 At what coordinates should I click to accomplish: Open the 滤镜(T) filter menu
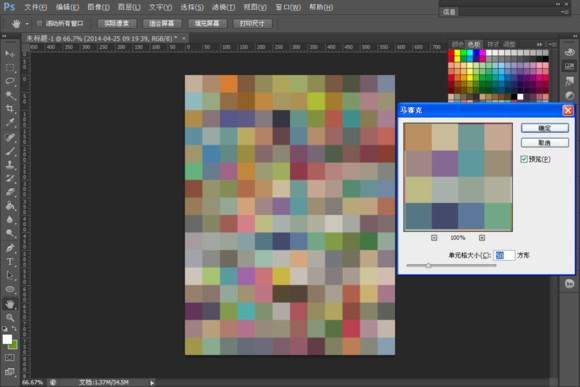pyautogui.click(x=223, y=7)
